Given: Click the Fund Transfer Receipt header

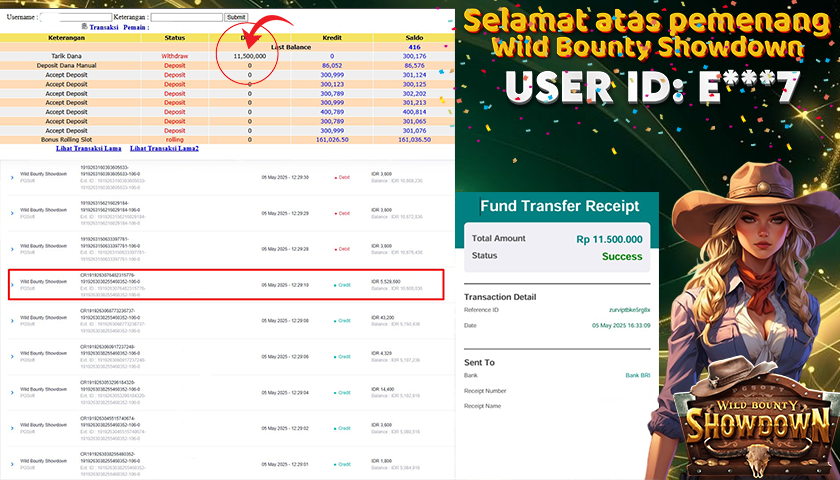Looking at the screenshot, I should point(559,206).
